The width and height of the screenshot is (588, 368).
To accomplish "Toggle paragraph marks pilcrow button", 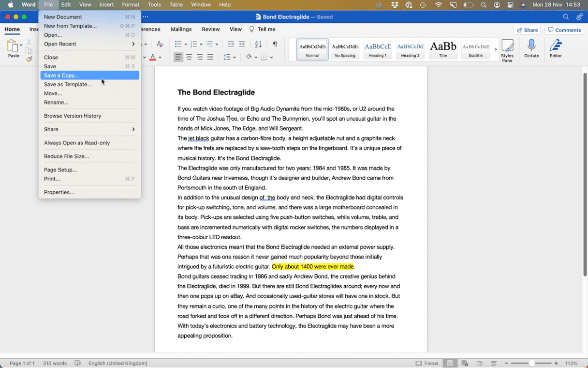I will 275,44.
